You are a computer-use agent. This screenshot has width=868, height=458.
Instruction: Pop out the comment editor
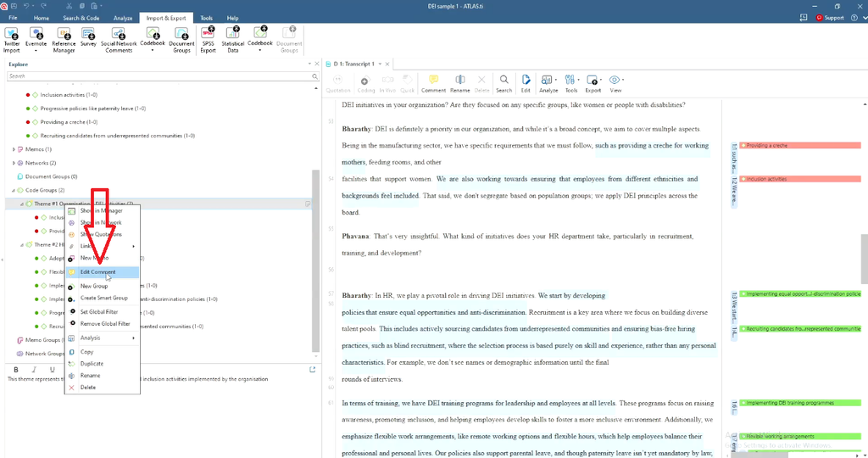312,370
